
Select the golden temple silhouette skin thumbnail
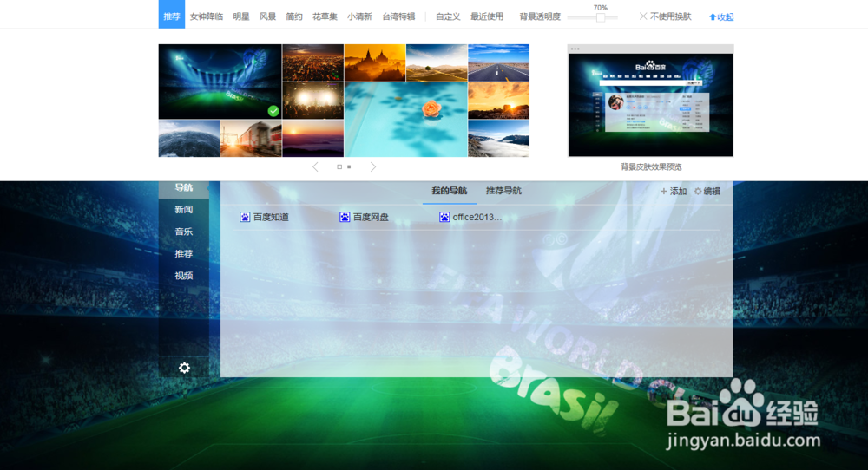coord(375,62)
